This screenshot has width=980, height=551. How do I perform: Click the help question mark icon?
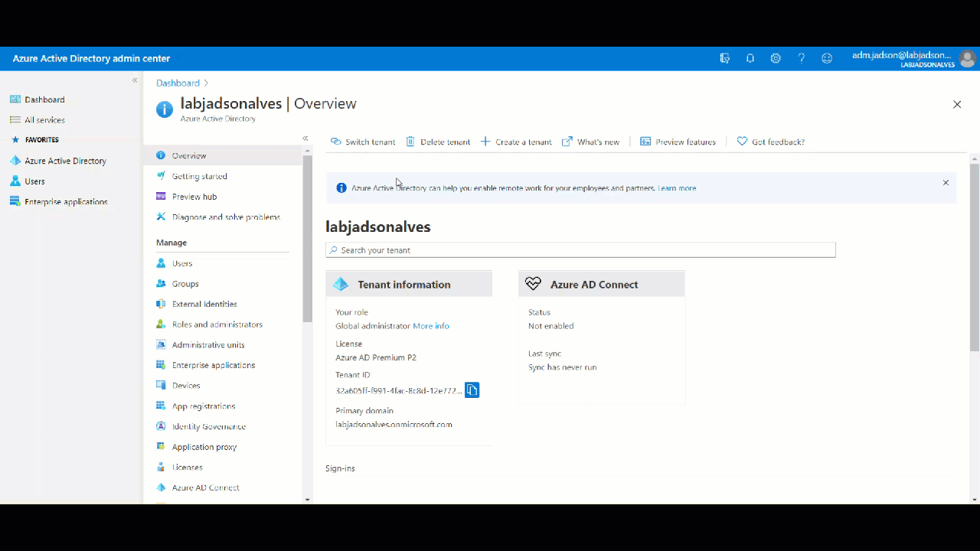(x=802, y=58)
